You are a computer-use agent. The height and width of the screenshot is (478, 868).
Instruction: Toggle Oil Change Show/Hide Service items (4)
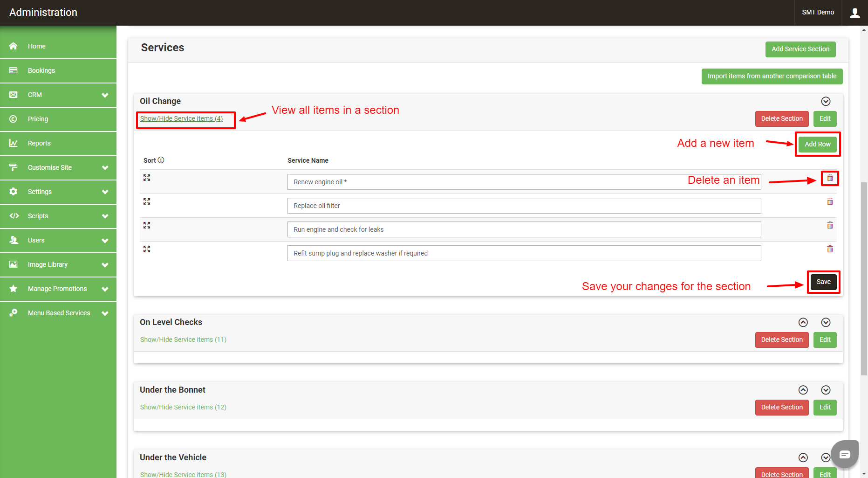point(181,118)
